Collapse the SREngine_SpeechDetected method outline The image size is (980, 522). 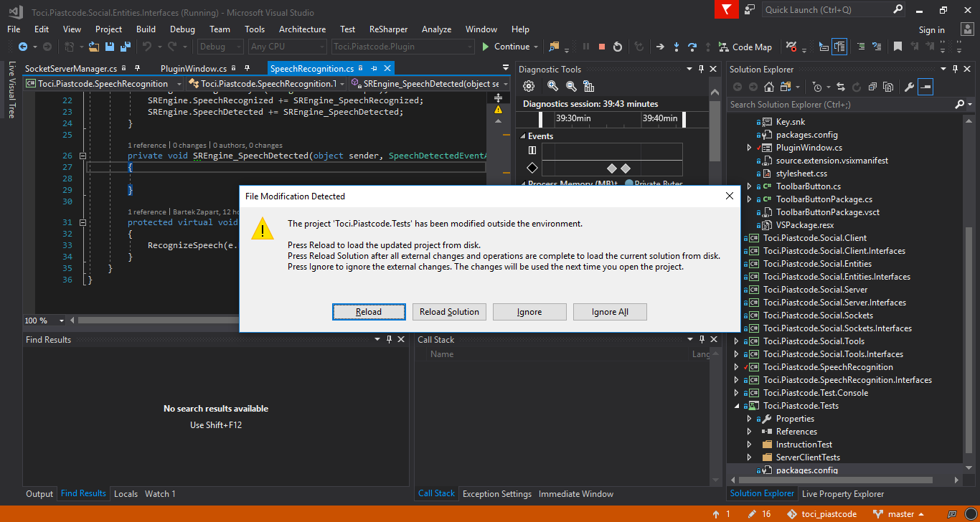83,156
